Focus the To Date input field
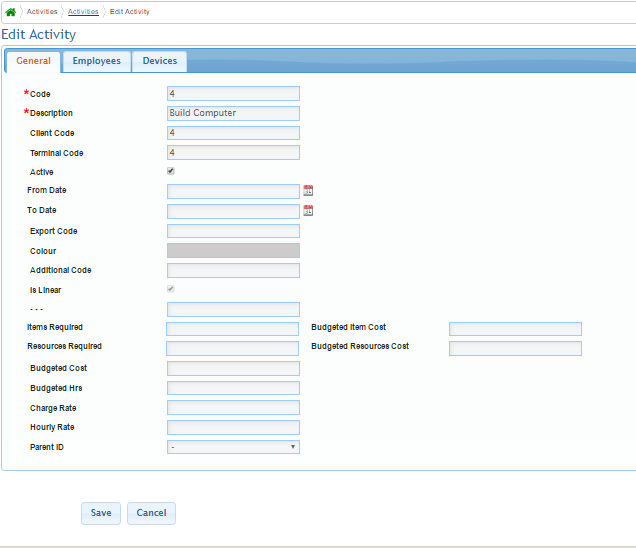Image resolution: width=636 pixels, height=548 pixels. click(x=233, y=211)
